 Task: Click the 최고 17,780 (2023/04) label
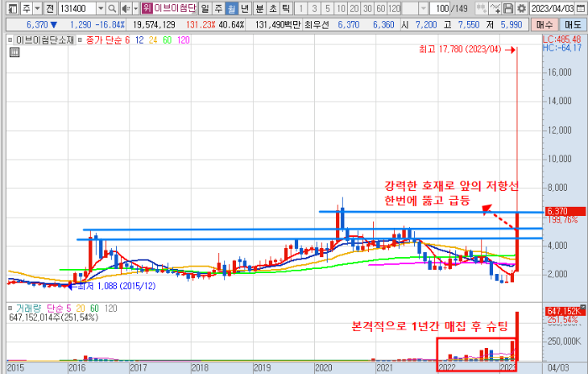[459, 49]
